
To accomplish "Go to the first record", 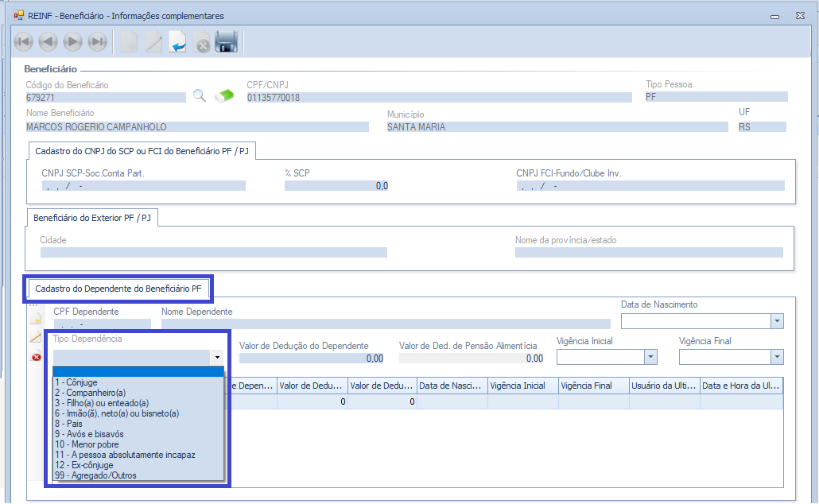I will pyautogui.click(x=24, y=41).
